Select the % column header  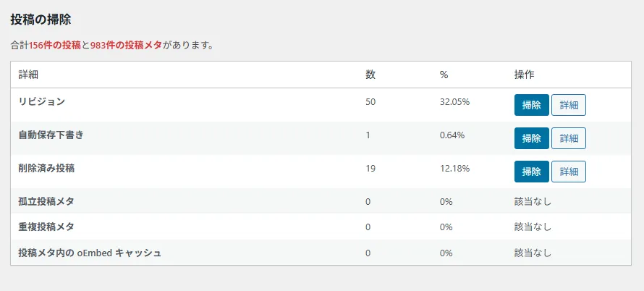(x=444, y=75)
